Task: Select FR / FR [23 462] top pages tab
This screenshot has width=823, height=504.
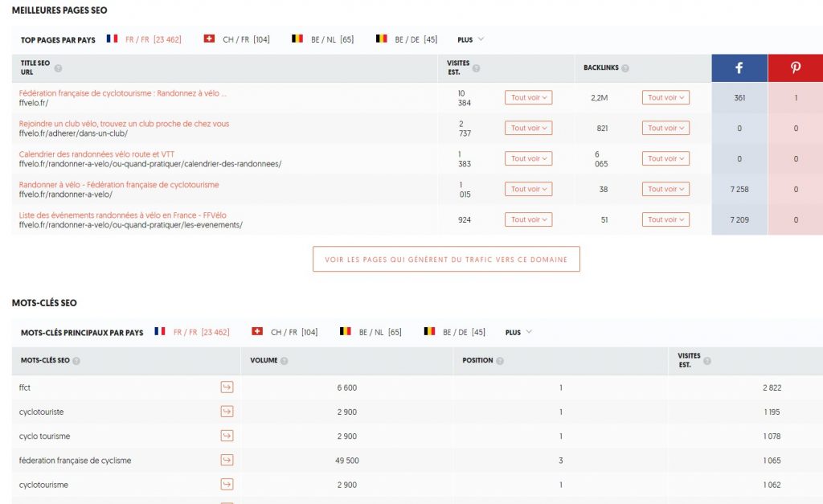Action: tap(154, 39)
